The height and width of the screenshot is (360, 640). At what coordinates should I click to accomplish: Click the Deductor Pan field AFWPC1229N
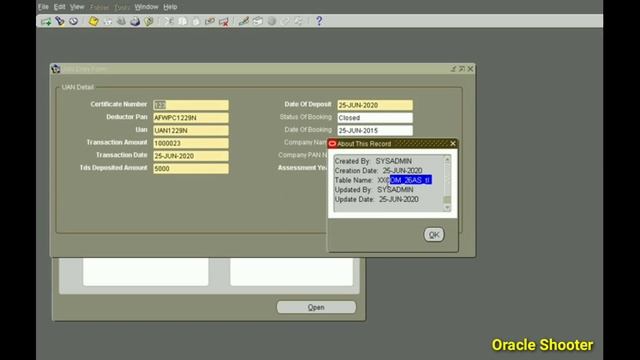click(x=191, y=118)
